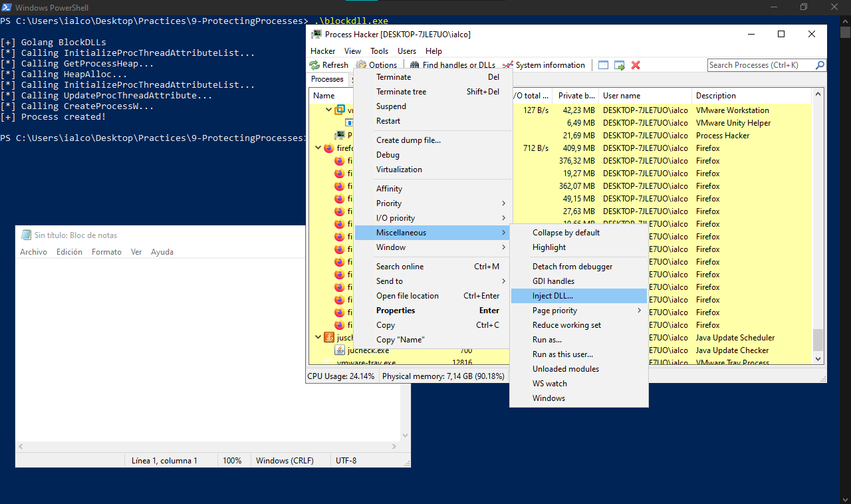The width and height of the screenshot is (851, 504).
Task: Open Notepad's Formato menu
Action: pos(106,252)
